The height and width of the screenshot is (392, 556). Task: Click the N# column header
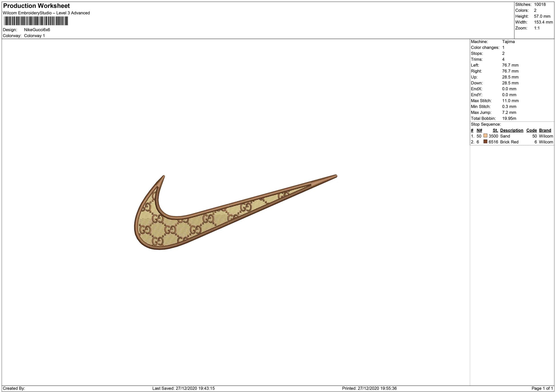coord(479,130)
